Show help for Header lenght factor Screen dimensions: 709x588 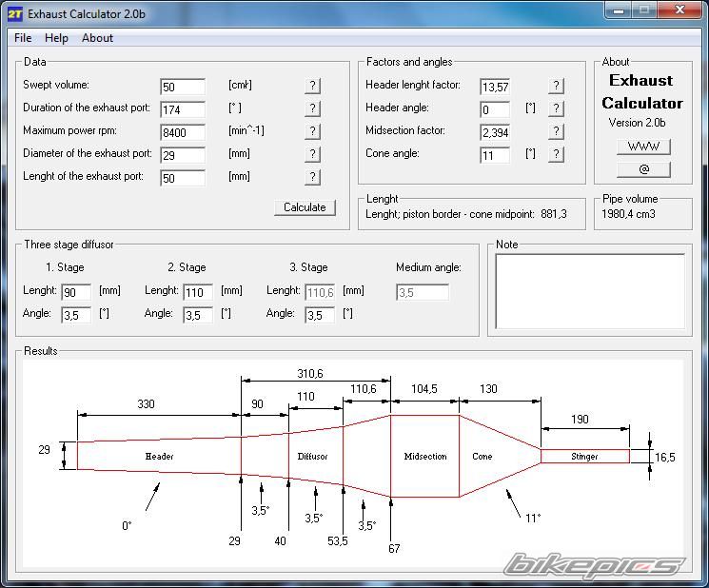(556, 86)
